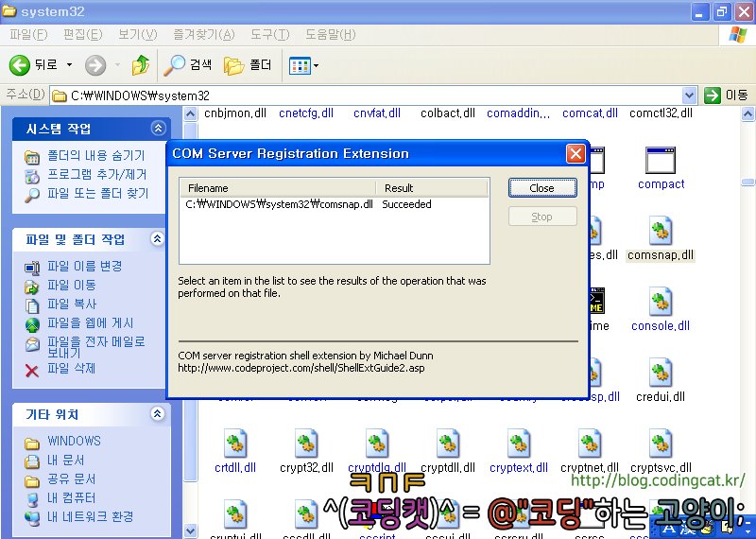Click 파일 이동 task
756x539 pixels.
72,286
